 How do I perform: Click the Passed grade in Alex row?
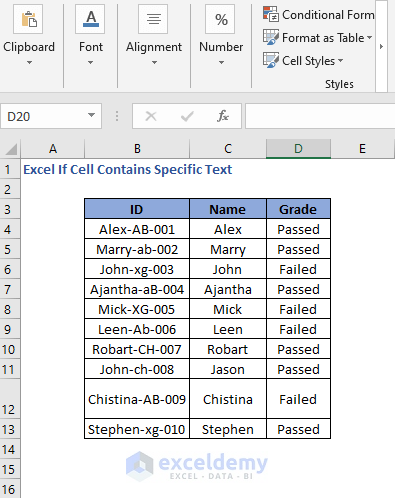coord(298,229)
